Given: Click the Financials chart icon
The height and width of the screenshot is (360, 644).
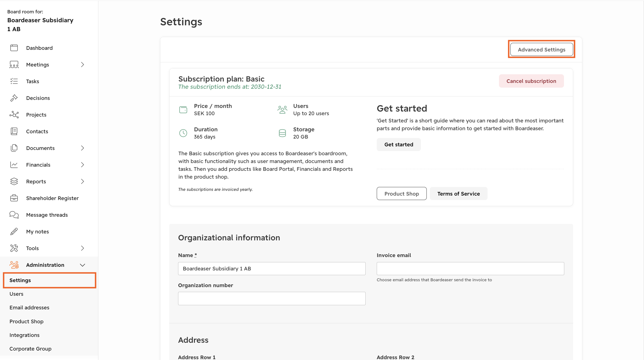Looking at the screenshot, I should point(14,165).
